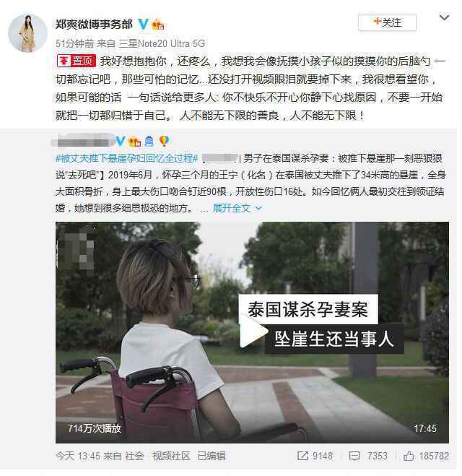The image size is (462, 476).
Task: Open the 郑爽微博事务部 username link
Action: (x=94, y=24)
